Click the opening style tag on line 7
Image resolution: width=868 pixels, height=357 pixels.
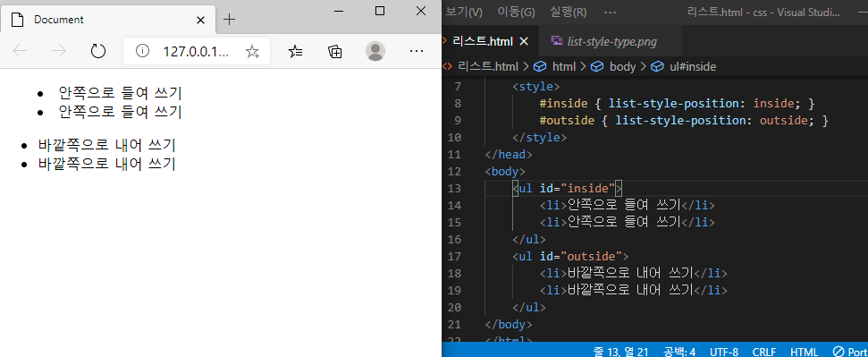(535, 87)
